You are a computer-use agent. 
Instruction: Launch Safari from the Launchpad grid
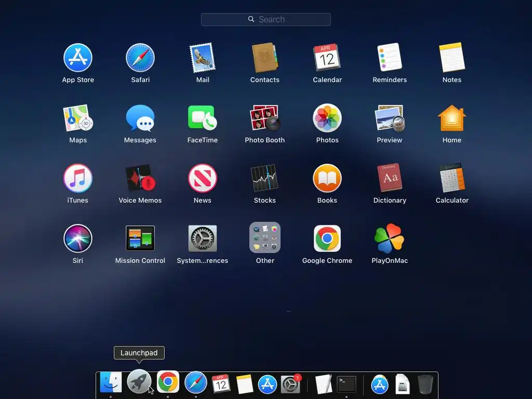140,58
